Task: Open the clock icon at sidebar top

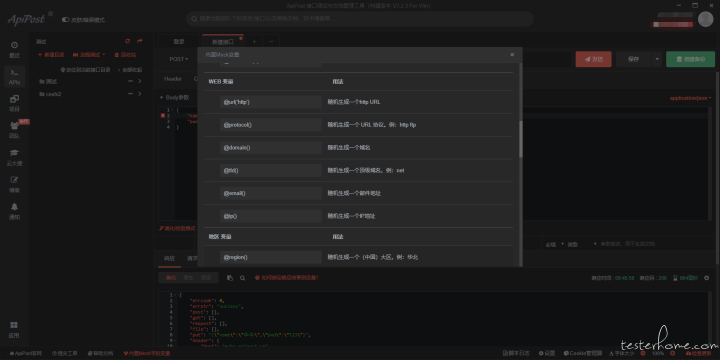Action: [14, 45]
